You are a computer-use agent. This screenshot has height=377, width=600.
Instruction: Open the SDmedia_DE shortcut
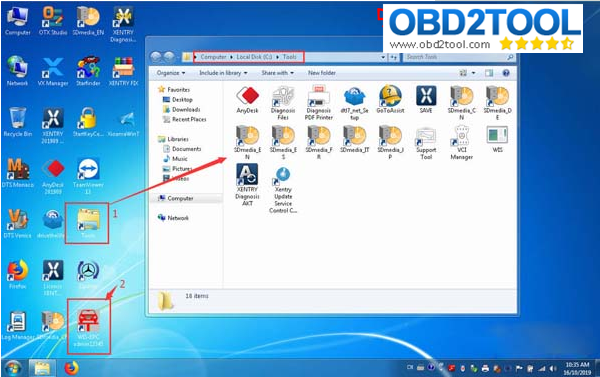point(497,103)
